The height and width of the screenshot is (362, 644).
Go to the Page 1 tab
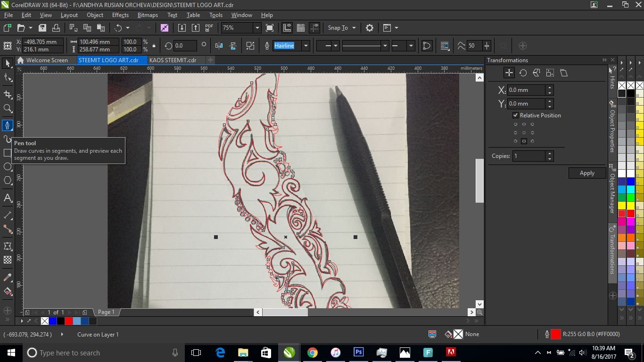pyautogui.click(x=106, y=312)
